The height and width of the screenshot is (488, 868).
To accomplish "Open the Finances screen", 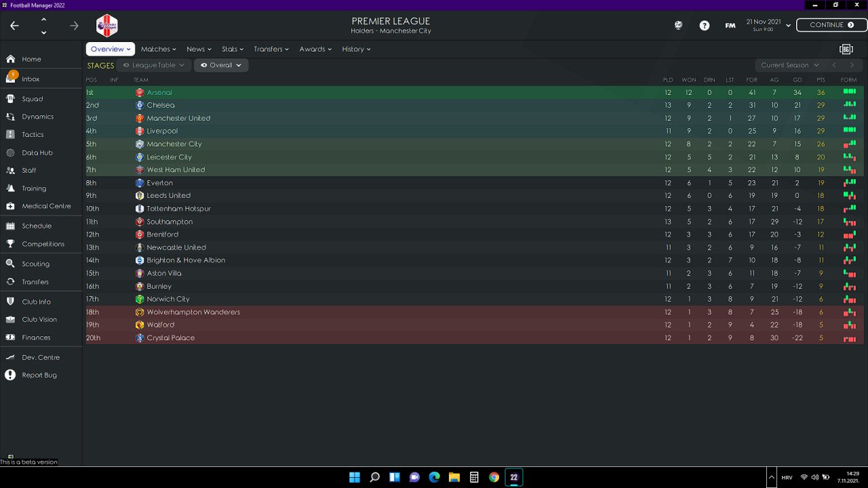I will coord(36,338).
